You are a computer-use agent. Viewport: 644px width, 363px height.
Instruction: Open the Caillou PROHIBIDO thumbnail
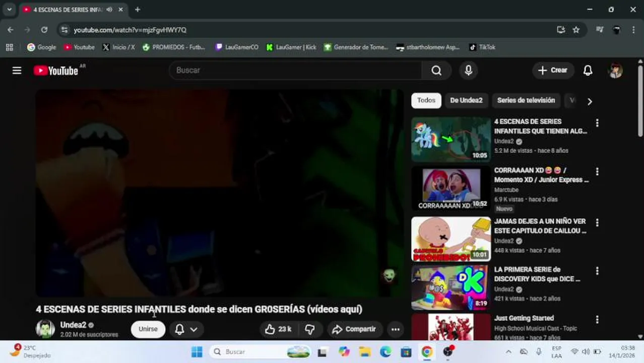pos(451,239)
